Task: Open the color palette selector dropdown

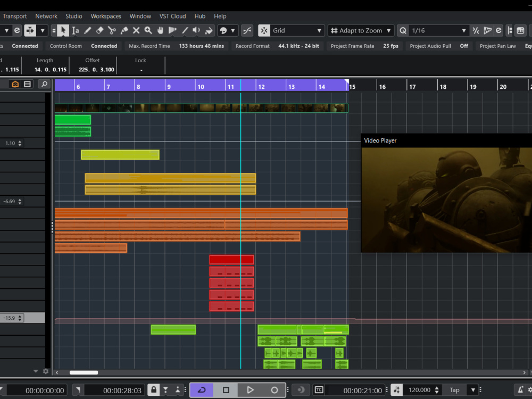Action: (227, 30)
